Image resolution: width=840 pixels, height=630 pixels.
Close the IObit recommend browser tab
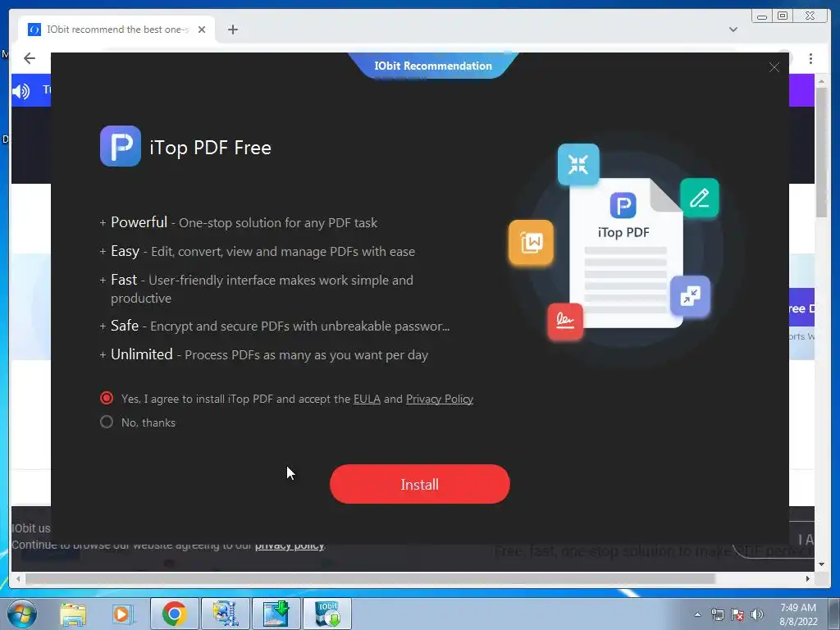202,30
